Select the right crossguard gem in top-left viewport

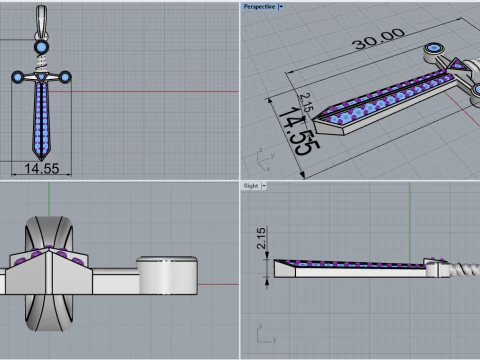[65, 77]
